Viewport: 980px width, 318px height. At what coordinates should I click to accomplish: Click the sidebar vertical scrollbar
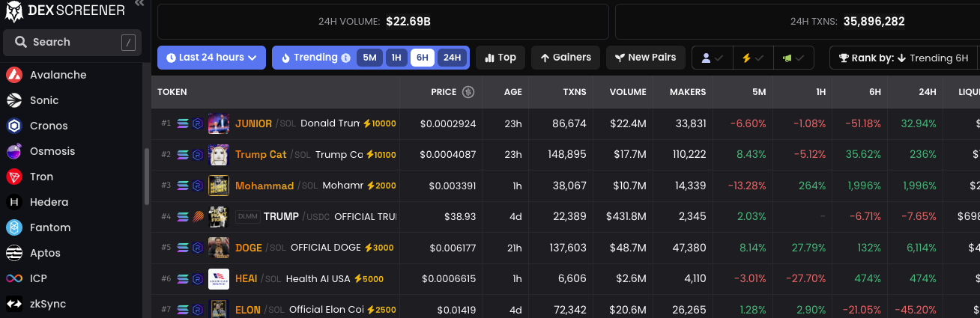tap(147, 177)
